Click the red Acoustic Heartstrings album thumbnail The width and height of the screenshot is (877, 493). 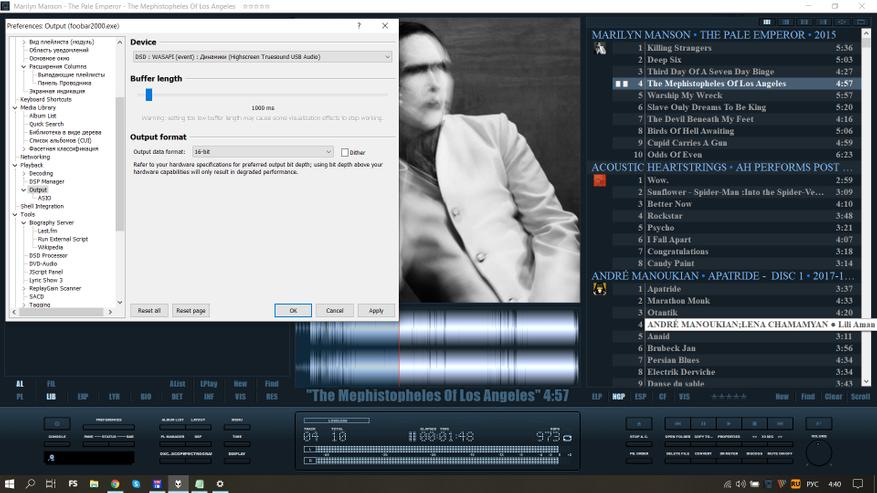(x=600, y=181)
